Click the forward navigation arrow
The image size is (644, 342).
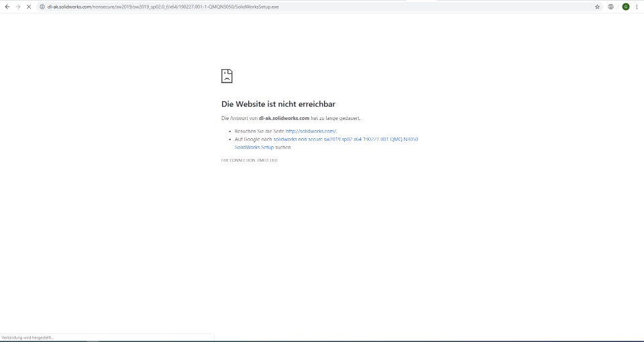17,7
